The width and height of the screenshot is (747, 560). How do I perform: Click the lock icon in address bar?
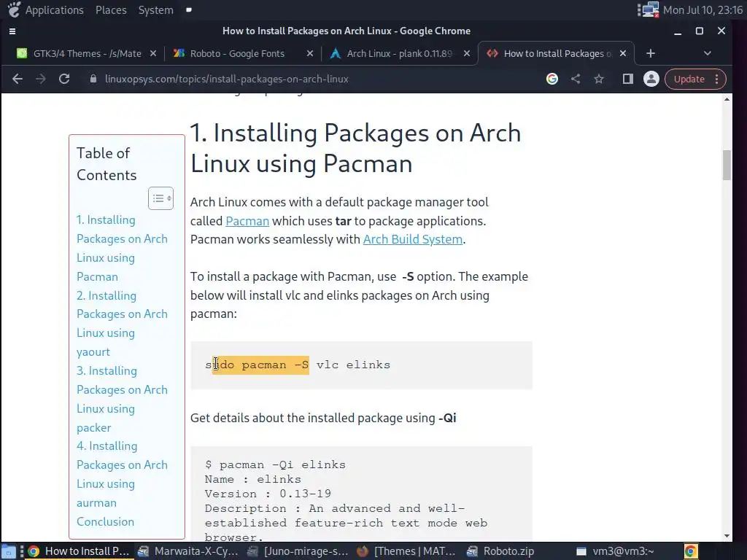click(93, 79)
